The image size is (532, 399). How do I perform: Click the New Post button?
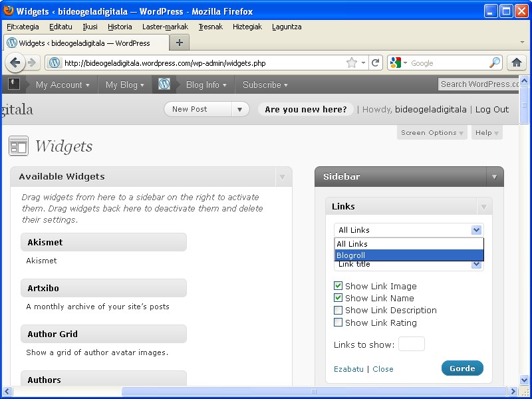pos(198,109)
